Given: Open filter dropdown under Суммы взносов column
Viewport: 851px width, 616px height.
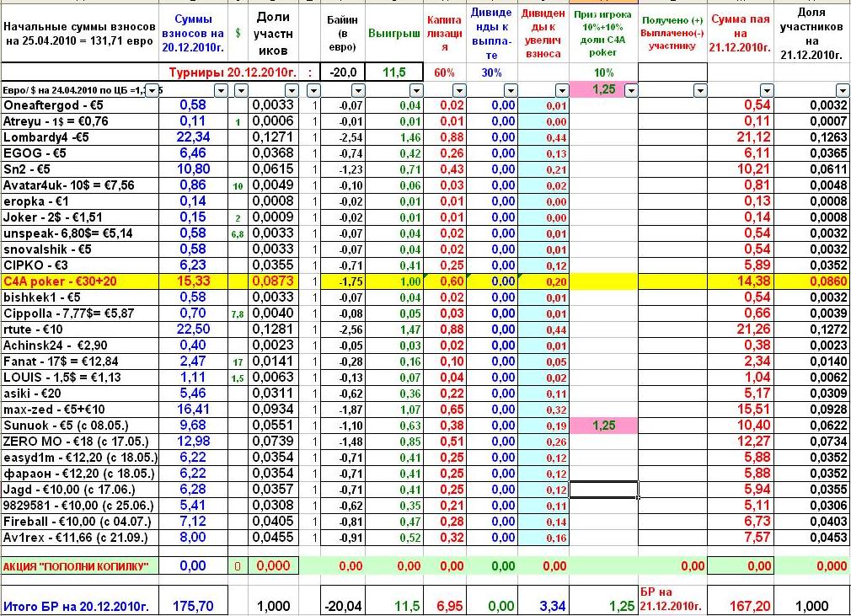Looking at the screenshot, I should coord(221,91).
